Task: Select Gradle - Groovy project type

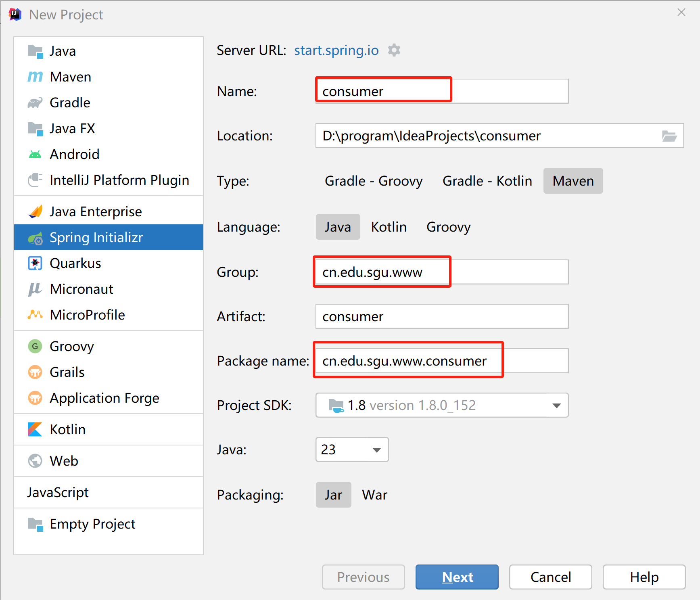Action: pos(374,181)
